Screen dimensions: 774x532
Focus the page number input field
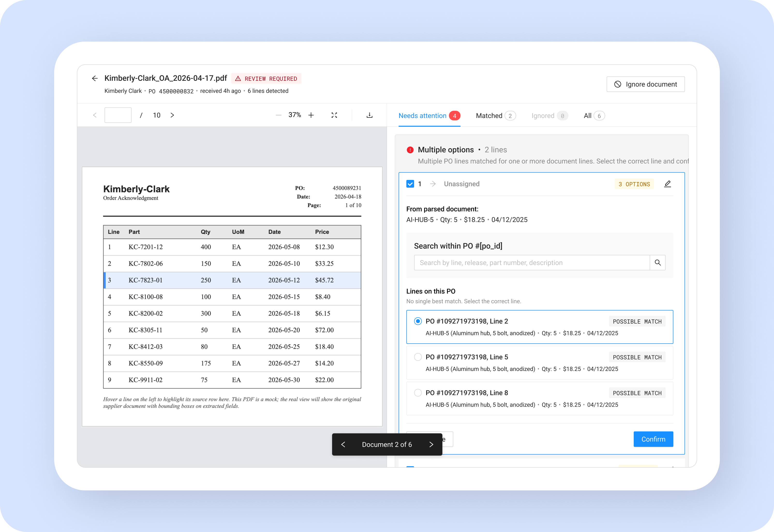point(118,115)
